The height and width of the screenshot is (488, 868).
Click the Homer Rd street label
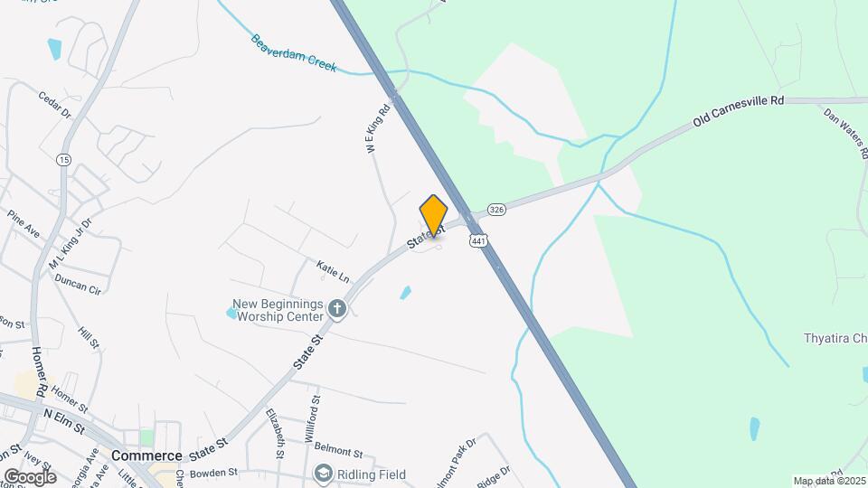pos(38,371)
